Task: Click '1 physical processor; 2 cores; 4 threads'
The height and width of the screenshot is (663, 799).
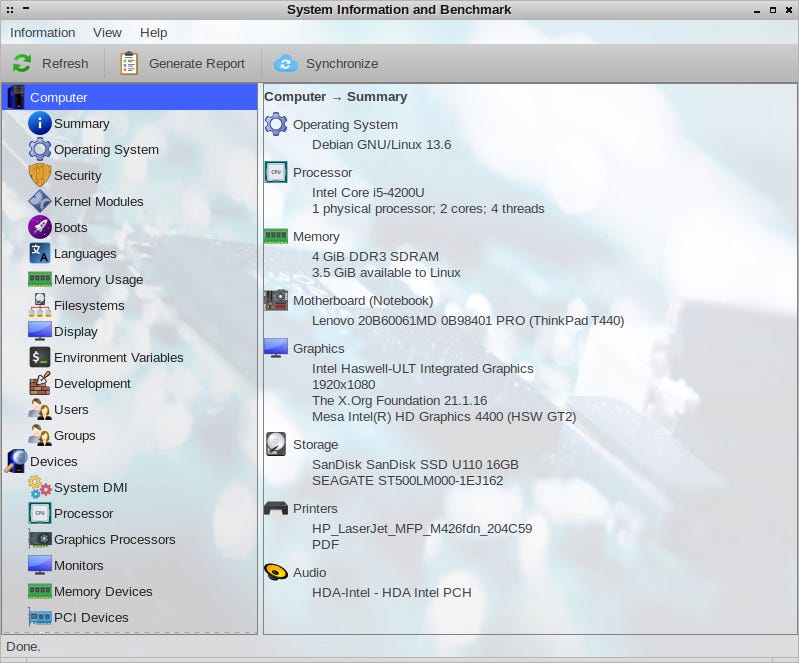Action: (x=428, y=208)
